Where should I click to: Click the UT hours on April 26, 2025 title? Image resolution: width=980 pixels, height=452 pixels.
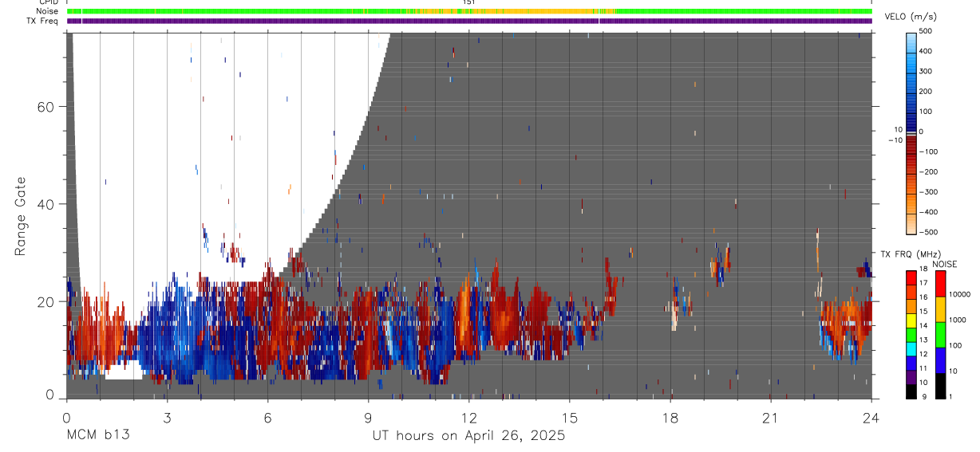[x=468, y=436]
